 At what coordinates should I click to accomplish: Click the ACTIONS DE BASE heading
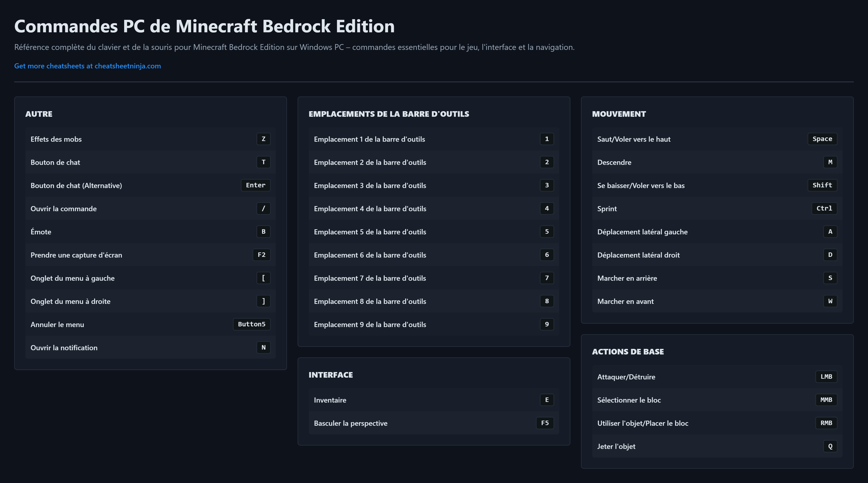(628, 352)
